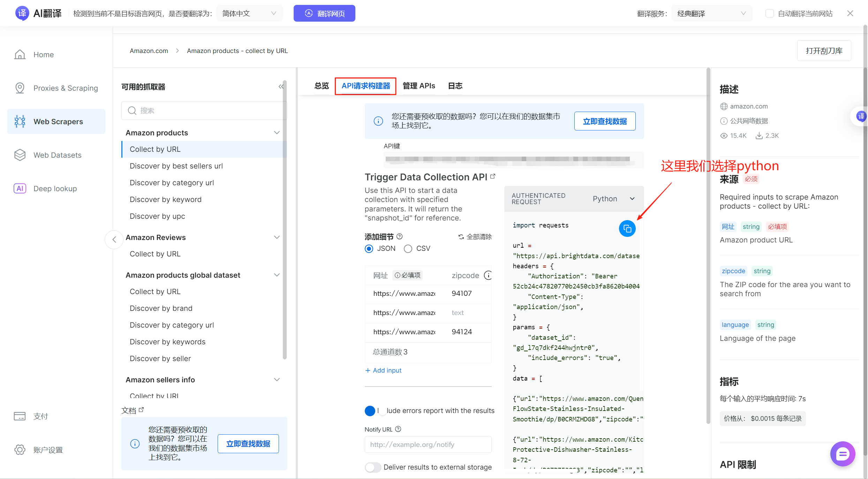Click the zipcode column info icon

488,275
